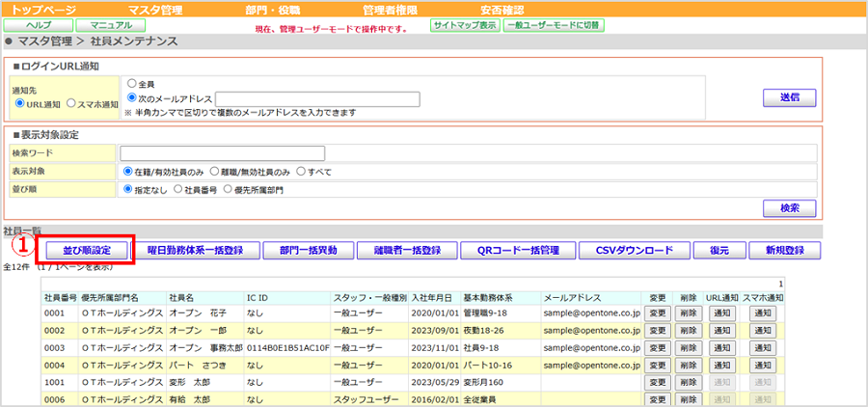Image resolution: width=868 pixels, height=407 pixels.
Task: Click 変更 for employee 0003
Action: coord(658,348)
